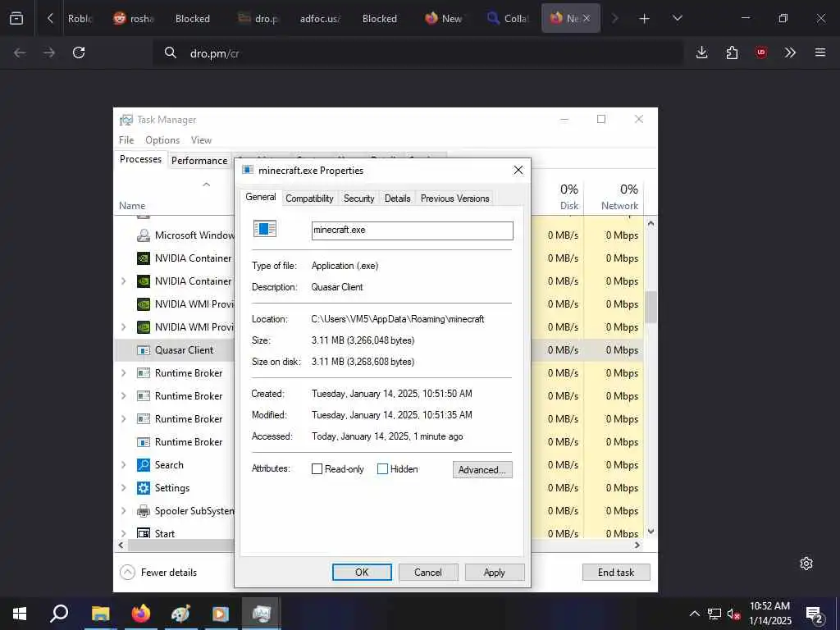This screenshot has width=840, height=630.
Task: Open the Details tab in Properties
Action: (398, 199)
